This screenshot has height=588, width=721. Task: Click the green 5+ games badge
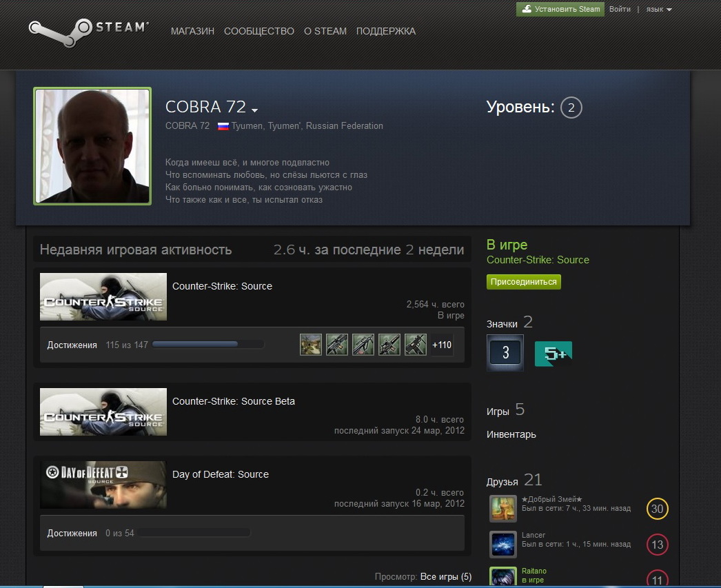click(x=554, y=354)
